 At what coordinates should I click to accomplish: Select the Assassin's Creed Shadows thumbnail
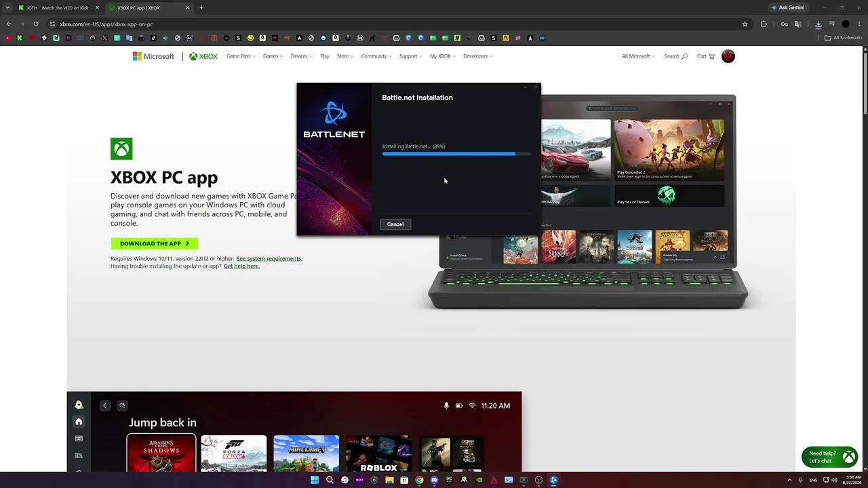tap(161, 453)
